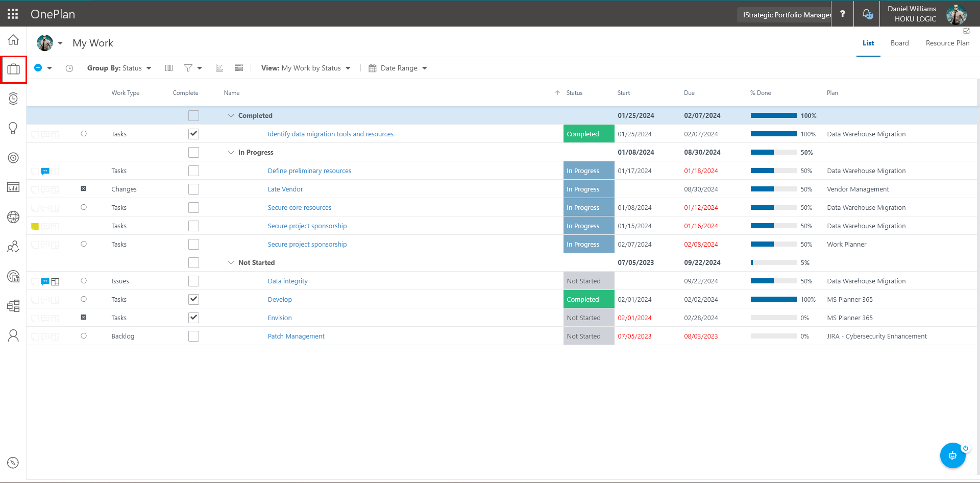Collapse the Completed group
Screen dimensions: 980x483
coord(231,116)
